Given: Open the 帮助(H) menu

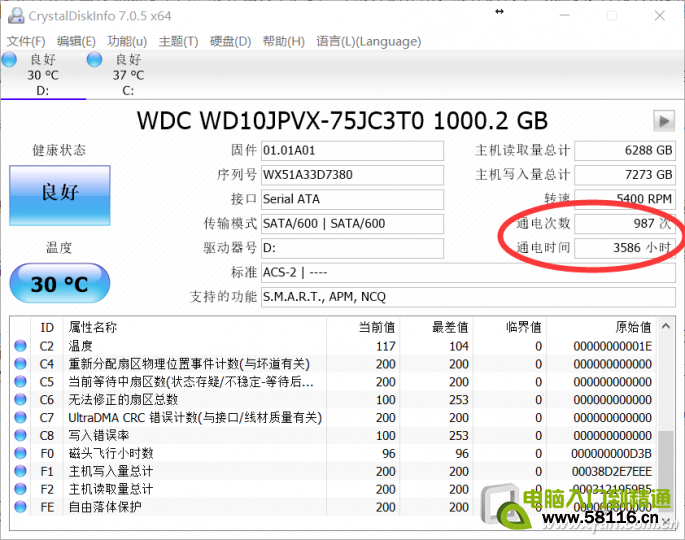Looking at the screenshot, I should pos(284,42).
